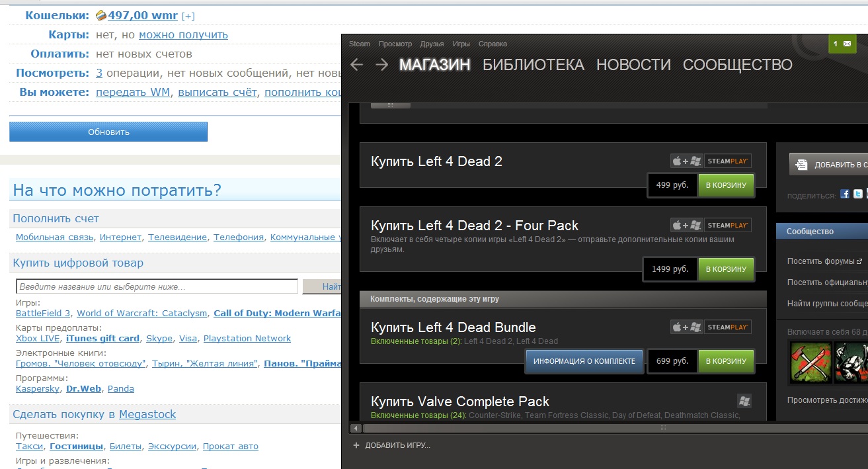
Task: Click the Добавить игру text in Steam
Action: pos(398,445)
